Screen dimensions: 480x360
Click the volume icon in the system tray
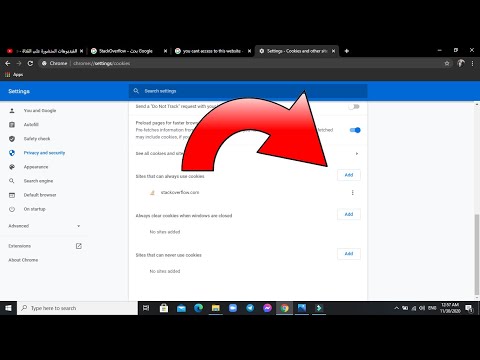(x=422, y=308)
